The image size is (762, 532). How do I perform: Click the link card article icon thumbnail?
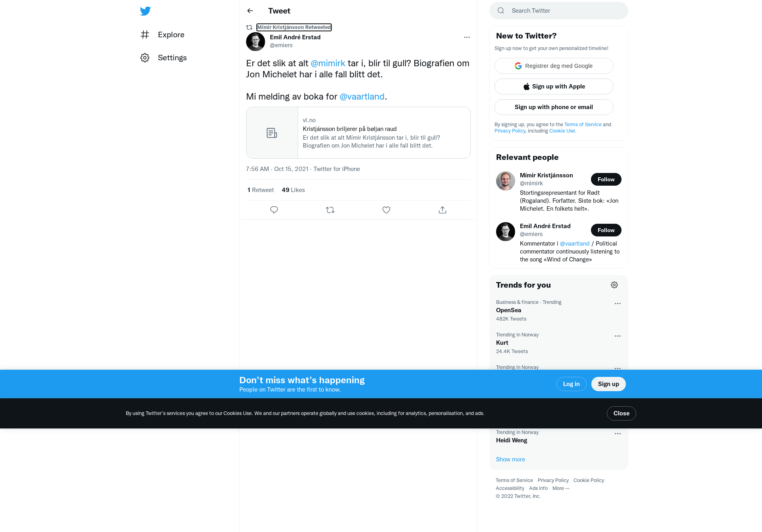click(x=272, y=133)
